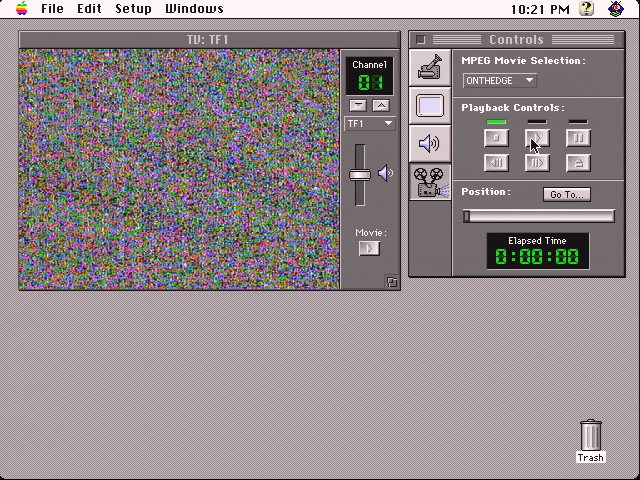Open the Setup menu

pos(133,9)
